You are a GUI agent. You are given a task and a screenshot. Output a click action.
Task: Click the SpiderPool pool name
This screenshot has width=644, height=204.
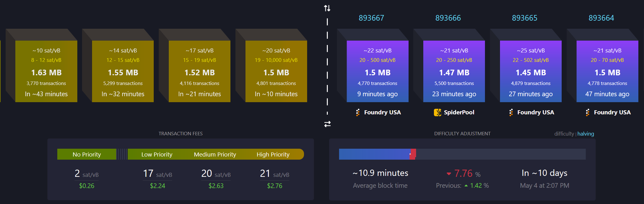point(459,112)
